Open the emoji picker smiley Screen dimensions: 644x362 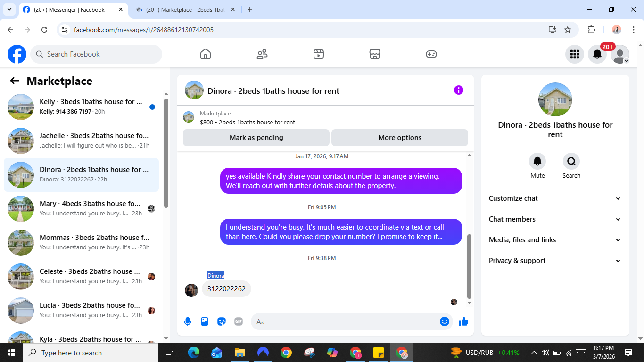pyautogui.click(x=444, y=321)
